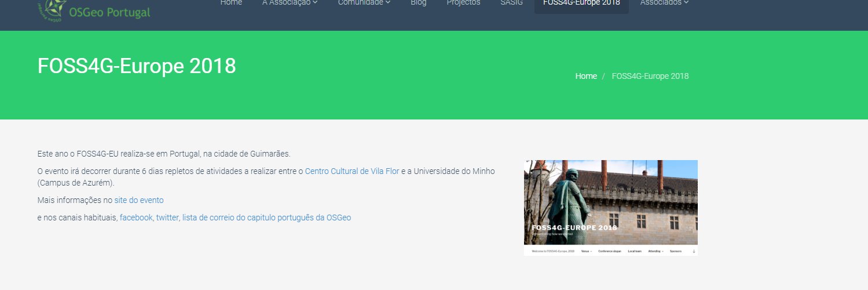Image resolution: width=868 pixels, height=290 pixels.
Task: Click the FOSS4G-Europe 2018 page heading
Action: coord(137,66)
